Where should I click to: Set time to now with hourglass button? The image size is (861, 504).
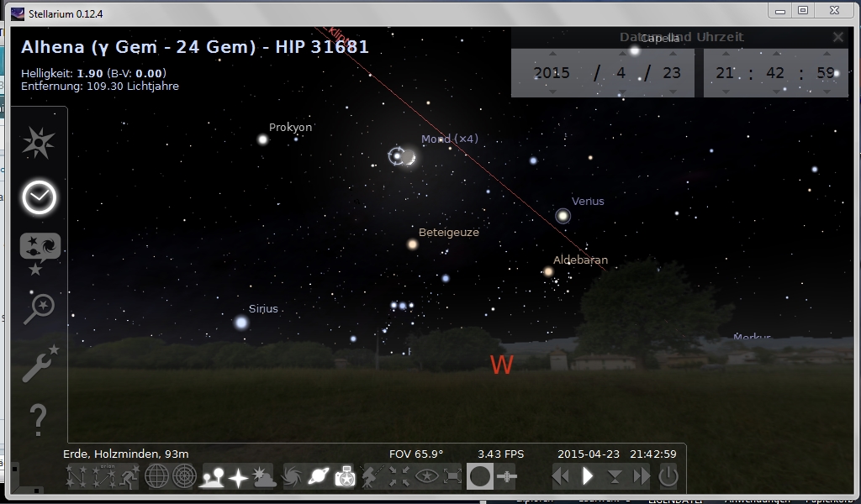[x=615, y=477]
